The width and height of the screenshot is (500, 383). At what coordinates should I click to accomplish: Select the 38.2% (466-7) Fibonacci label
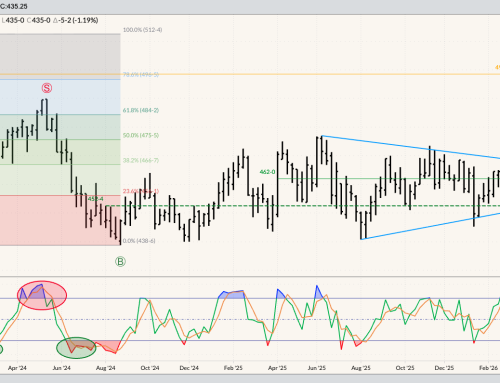tap(141, 161)
